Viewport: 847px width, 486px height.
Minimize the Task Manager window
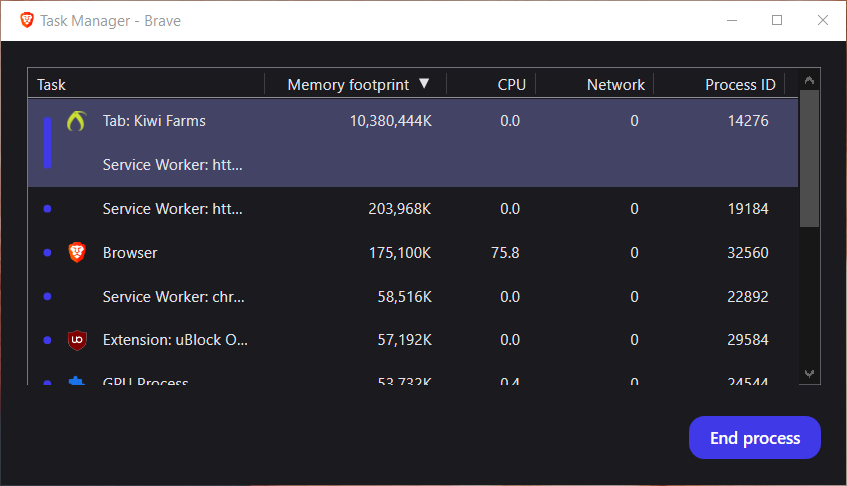point(732,21)
